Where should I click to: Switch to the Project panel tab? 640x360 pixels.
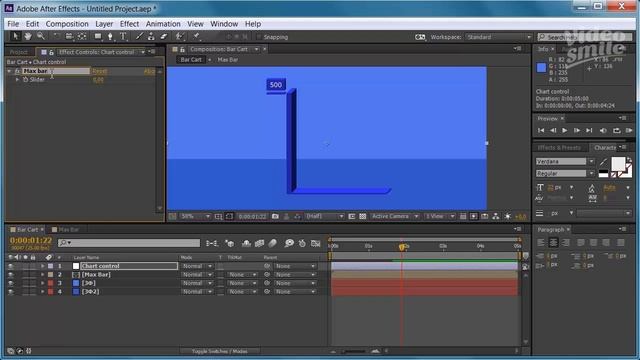tap(19, 52)
